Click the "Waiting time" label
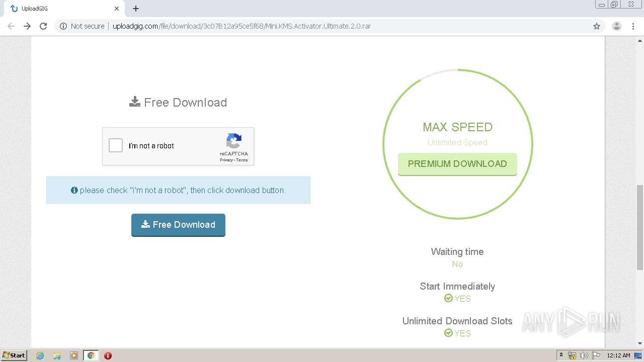This screenshot has height=362, width=644. (457, 252)
